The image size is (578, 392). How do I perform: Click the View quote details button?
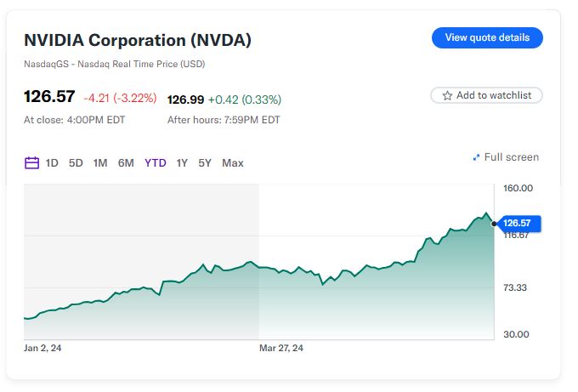point(487,37)
